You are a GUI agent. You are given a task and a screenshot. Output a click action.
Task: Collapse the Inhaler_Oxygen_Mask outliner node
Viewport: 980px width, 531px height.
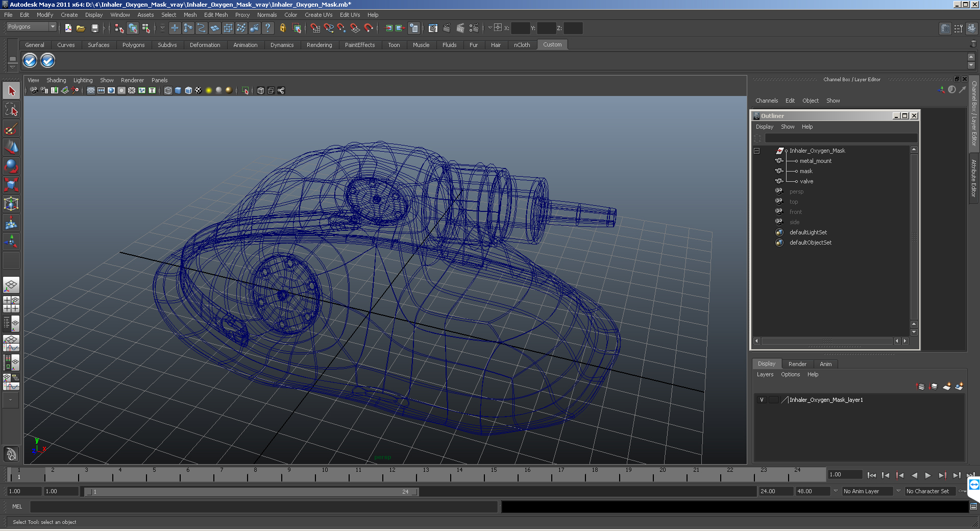coord(757,151)
